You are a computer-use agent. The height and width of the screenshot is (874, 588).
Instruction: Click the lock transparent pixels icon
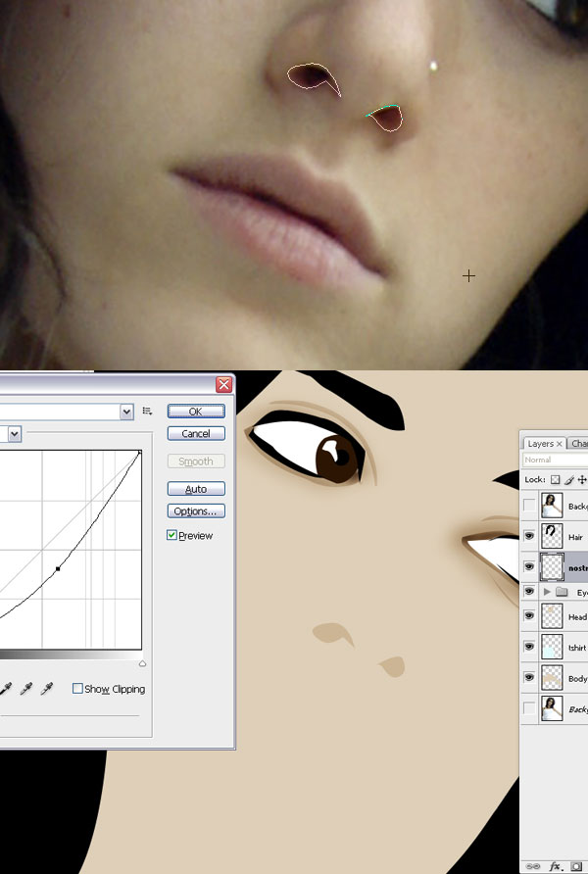coord(555,479)
